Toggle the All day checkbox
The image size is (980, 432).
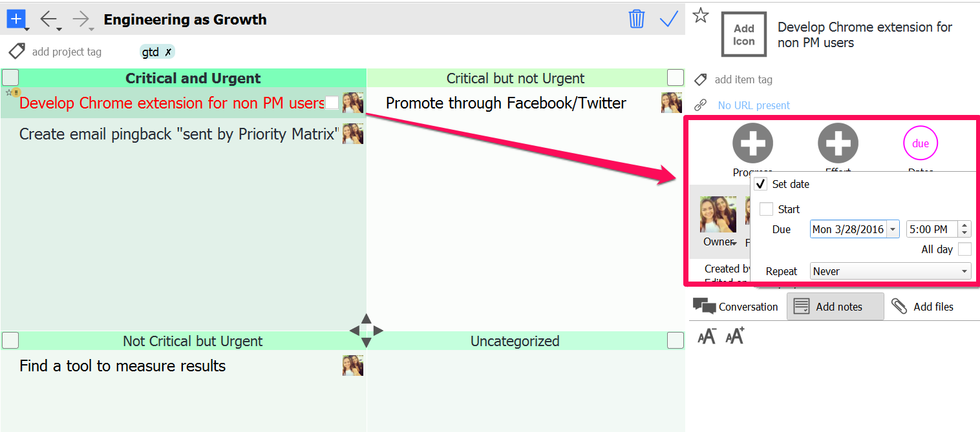(x=964, y=249)
